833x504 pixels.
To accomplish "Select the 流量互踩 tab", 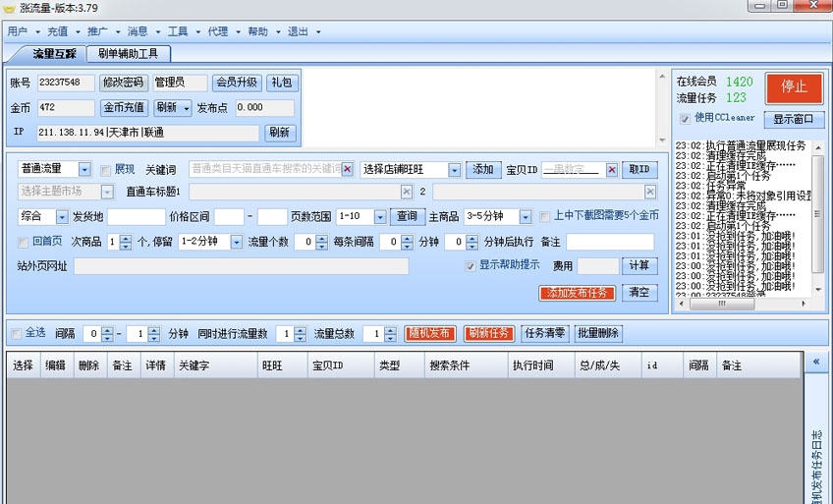I will (54, 54).
